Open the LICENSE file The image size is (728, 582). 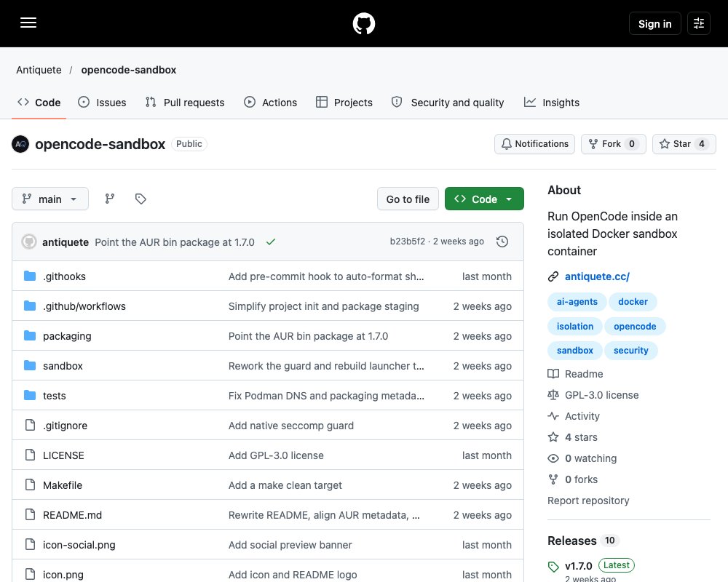63,455
